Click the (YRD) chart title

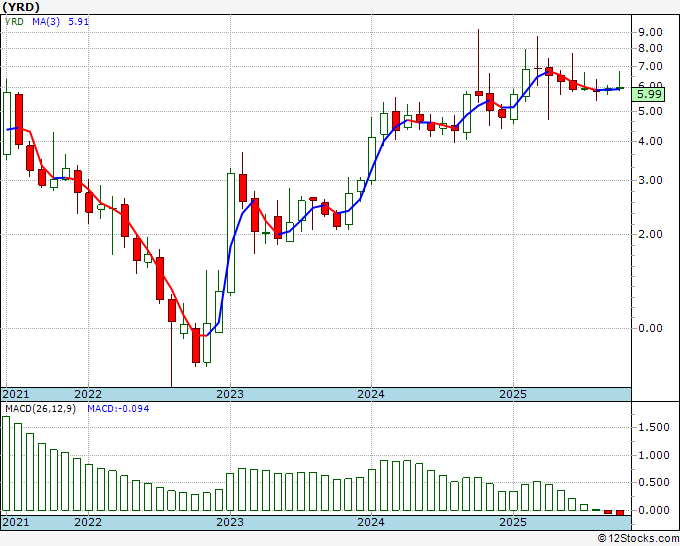click(x=21, y=7)
